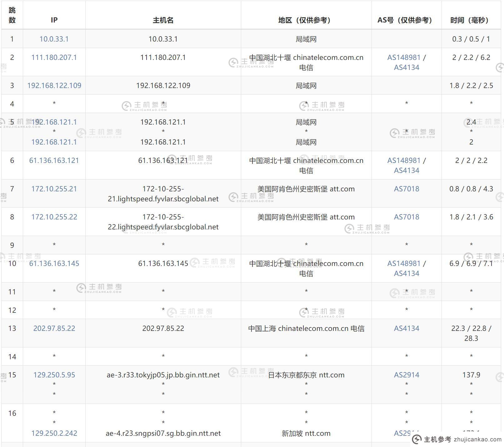Select the 局域网 region in hop 3
The image size is (504, 447).
click(306, 86)
